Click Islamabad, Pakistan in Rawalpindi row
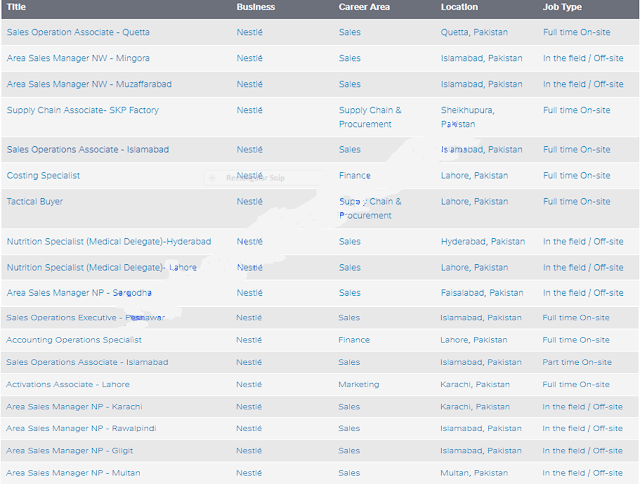This screenshot has height=484, width=640. (481, 428)
